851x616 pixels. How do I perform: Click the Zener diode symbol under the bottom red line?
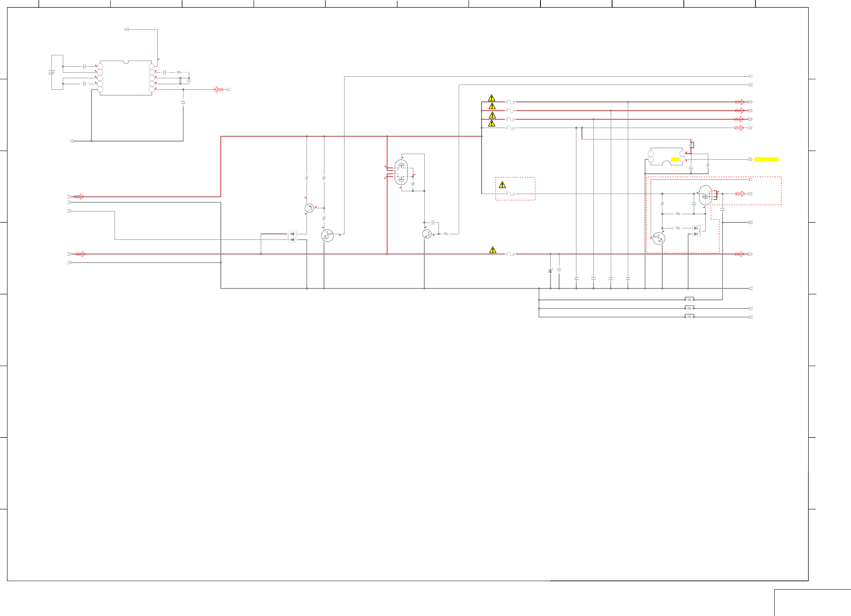[550, 271]
